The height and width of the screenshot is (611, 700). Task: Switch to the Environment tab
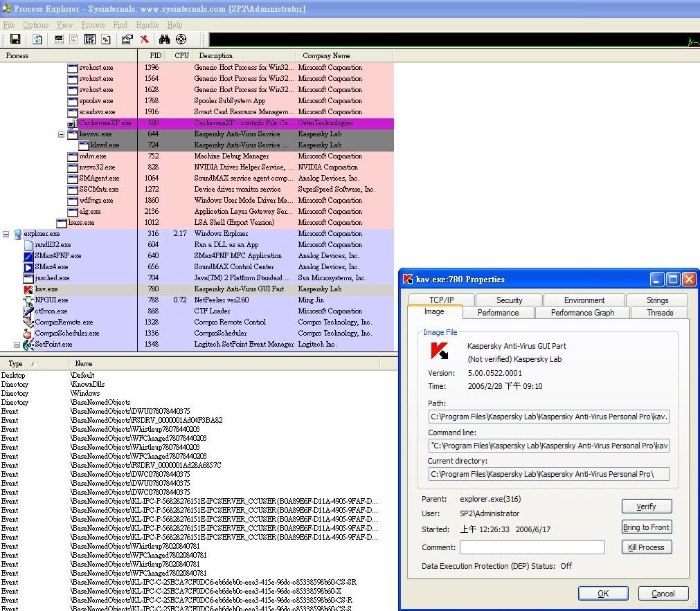(584, 300)
